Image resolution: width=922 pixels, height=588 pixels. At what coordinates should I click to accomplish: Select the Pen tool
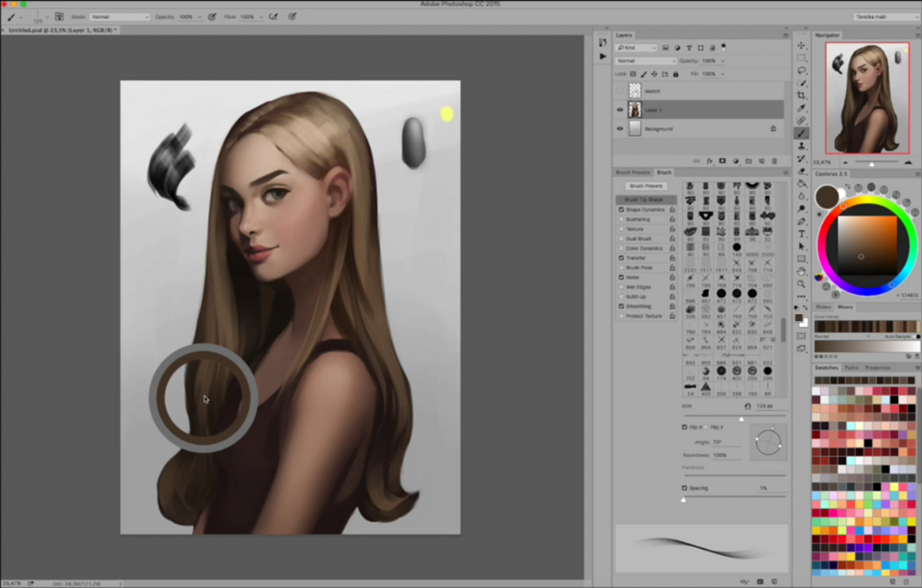[802, 222]
